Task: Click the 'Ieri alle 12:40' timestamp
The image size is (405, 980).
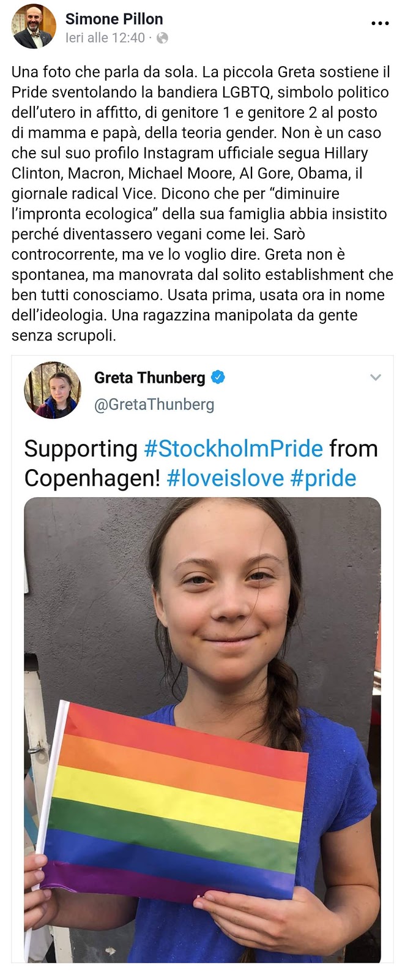Action: point(105,38)
